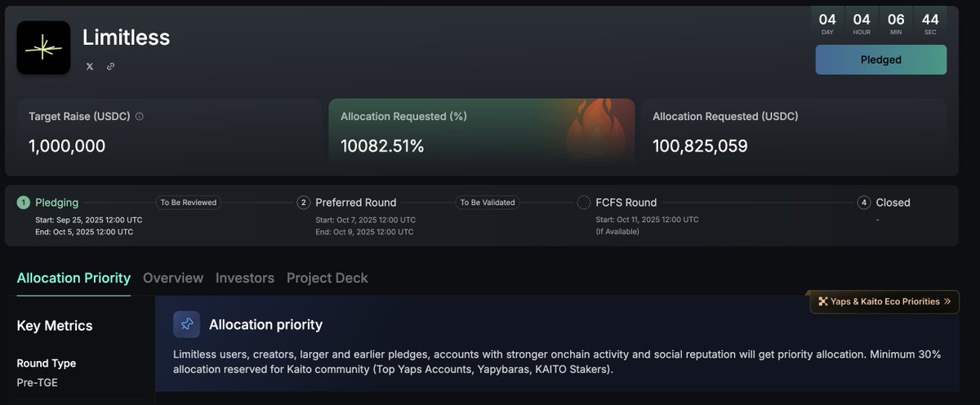Click the info icon beside Target Raise (USDC)

click(140, 117)
